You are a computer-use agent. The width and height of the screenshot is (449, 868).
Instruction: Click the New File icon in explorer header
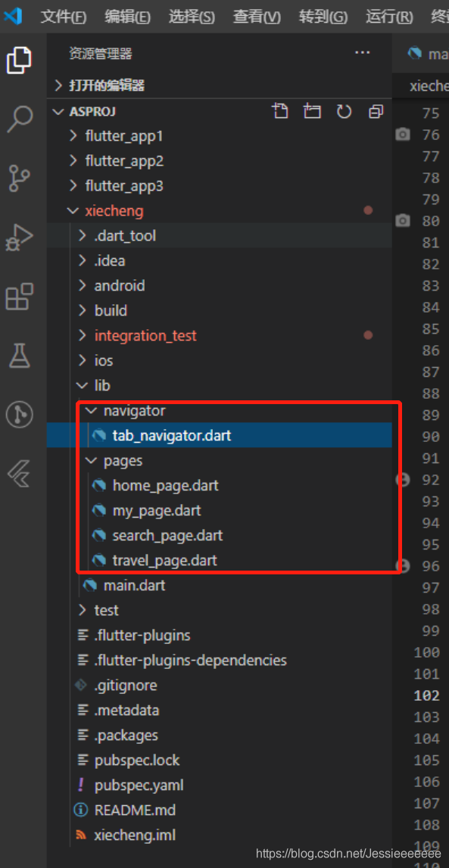pos(280,111)
